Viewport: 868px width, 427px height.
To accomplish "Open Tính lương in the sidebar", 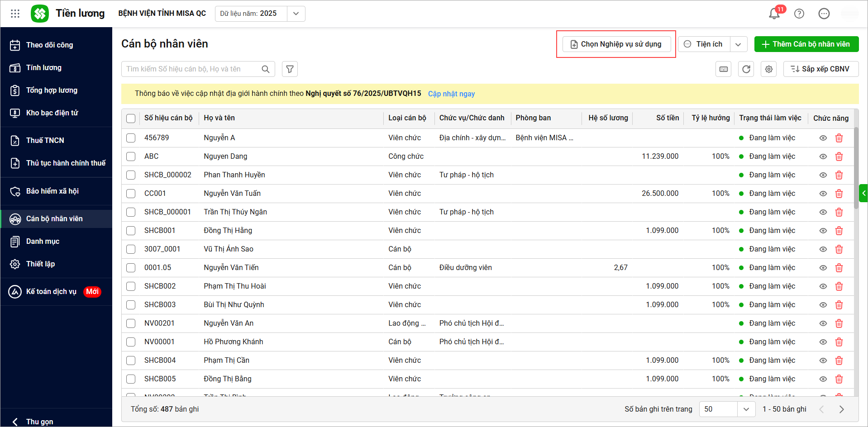I will click(44, 68).
